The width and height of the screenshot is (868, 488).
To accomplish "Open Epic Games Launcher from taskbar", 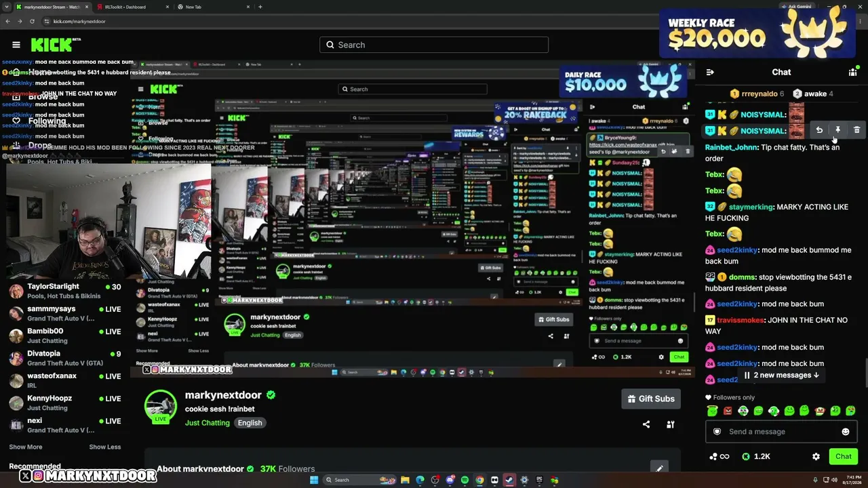I will (539, 481).
